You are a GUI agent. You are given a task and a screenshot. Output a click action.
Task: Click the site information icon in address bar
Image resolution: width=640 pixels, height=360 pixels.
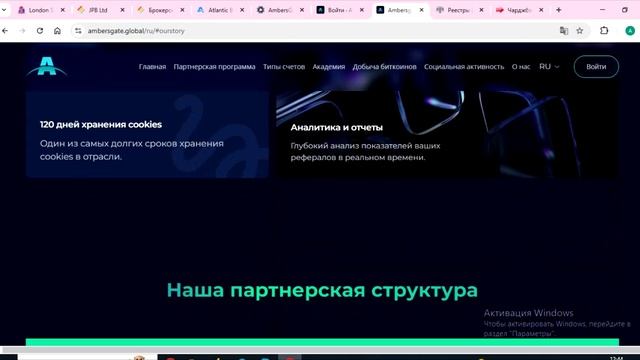click(x=78, y=31)
